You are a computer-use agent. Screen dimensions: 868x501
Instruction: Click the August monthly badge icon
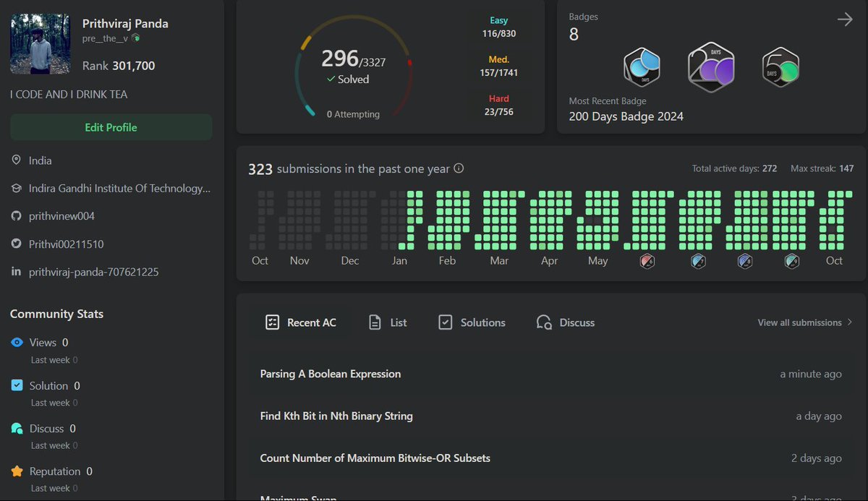(745, 261)
